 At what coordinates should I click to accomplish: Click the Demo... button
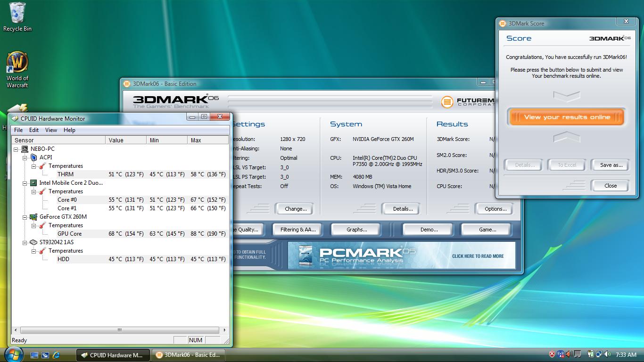[429, 230]
